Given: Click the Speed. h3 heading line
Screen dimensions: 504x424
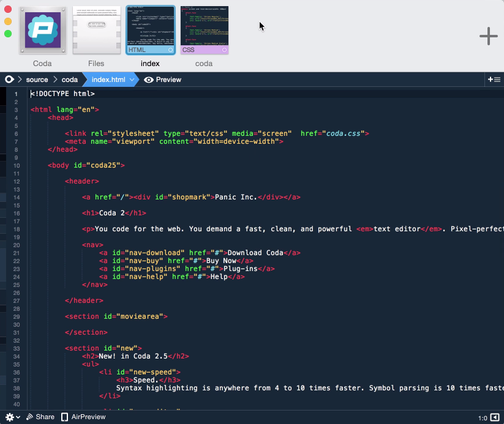Looking at the screenshot, I should pyautogui.click(x=148, y=380).
